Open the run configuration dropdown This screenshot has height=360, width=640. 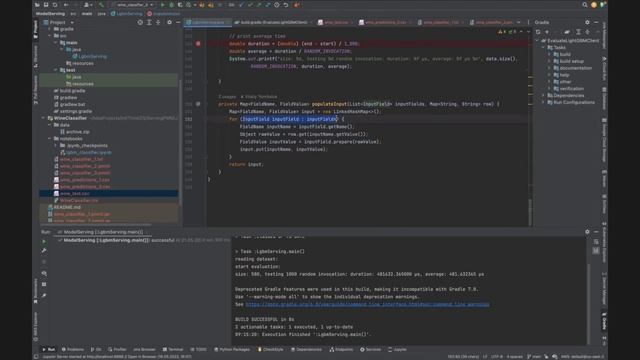point(134,5)
